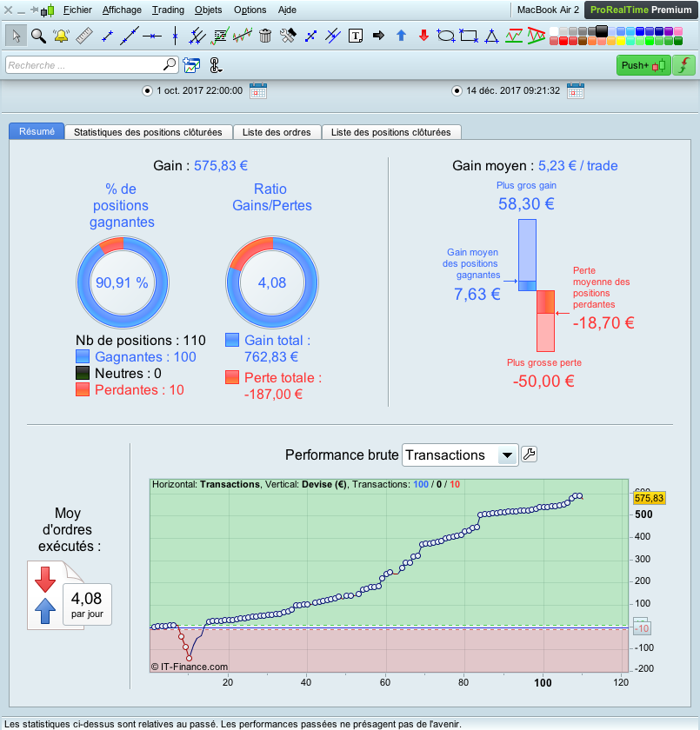Image resolution: width=700 pixels, height=730 pixels.
Task: Choose the long trend line tool
Action: point(130,36)
